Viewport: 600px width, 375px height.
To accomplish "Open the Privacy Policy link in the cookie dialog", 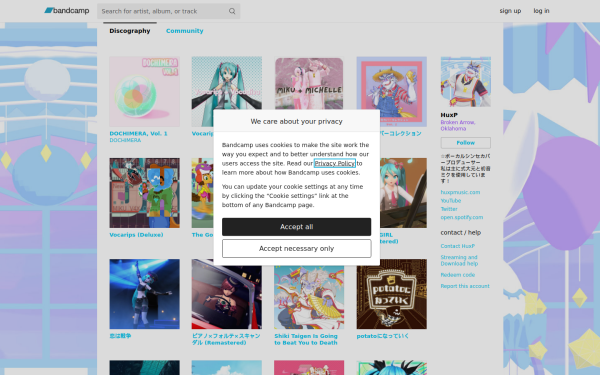I will click(x=334, y=163).
